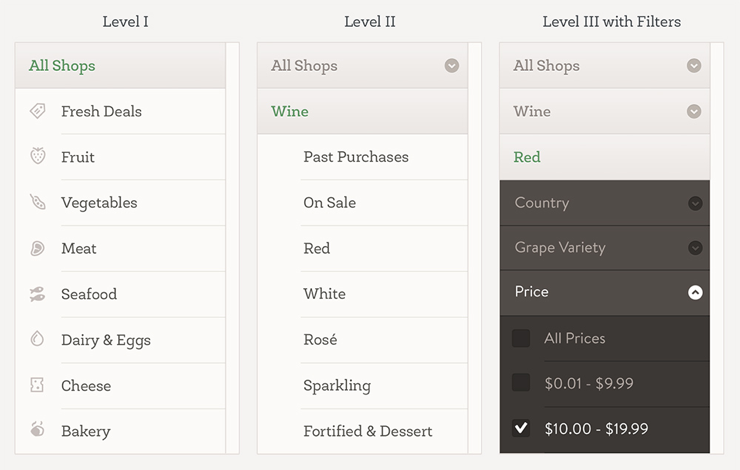
Task: Open the Vegetables category label
Action: tap(99, 203)
